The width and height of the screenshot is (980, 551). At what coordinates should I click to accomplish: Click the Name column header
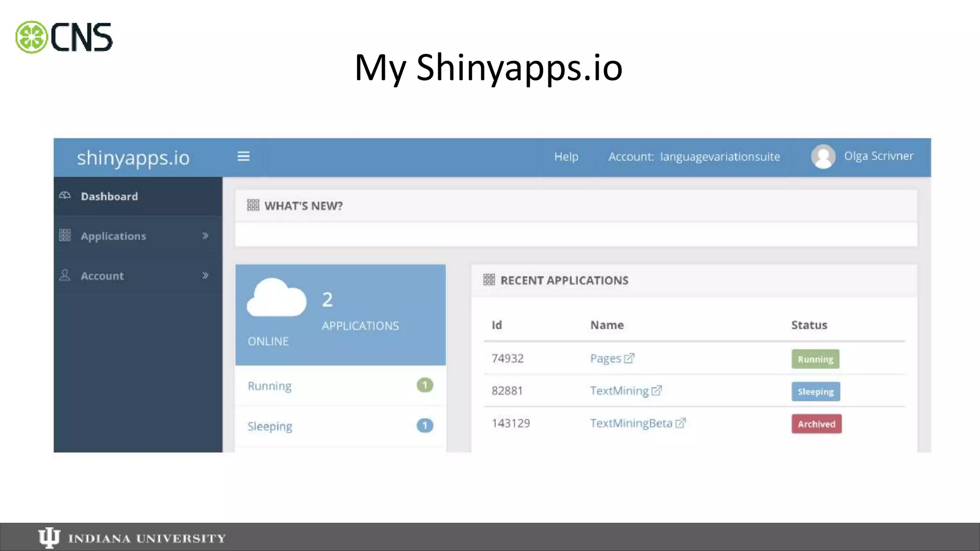[x=607, y=325]
